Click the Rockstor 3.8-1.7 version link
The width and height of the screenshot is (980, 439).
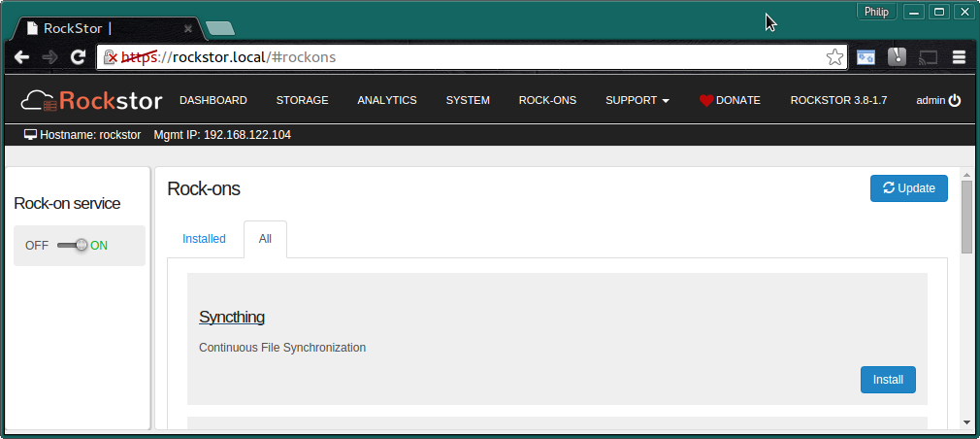[x=838, y=100]
